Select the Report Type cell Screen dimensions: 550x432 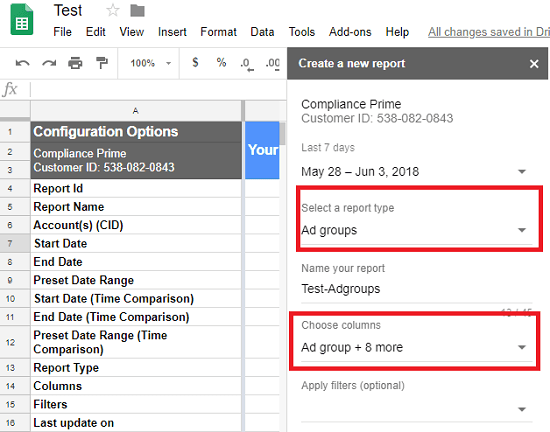point(136,367)
